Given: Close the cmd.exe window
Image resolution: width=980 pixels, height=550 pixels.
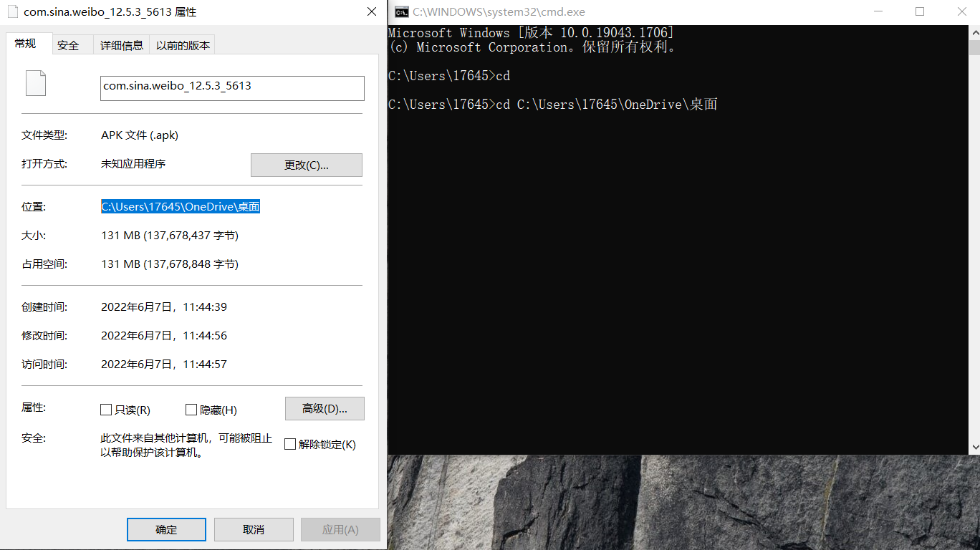Looking at the screenshot, I should pos(963,11).
